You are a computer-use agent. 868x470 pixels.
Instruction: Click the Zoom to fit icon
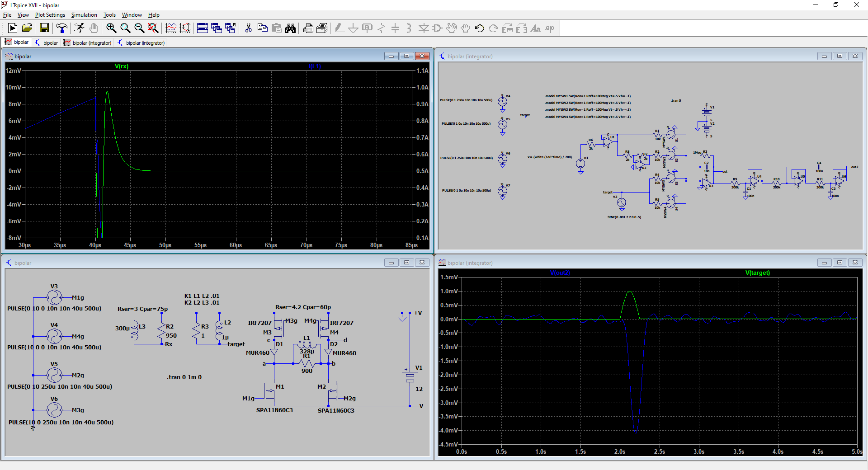coord(153,28)
